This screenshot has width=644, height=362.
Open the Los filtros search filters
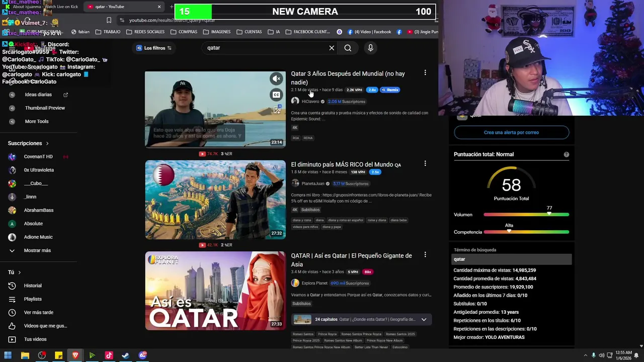click(154, 48)
